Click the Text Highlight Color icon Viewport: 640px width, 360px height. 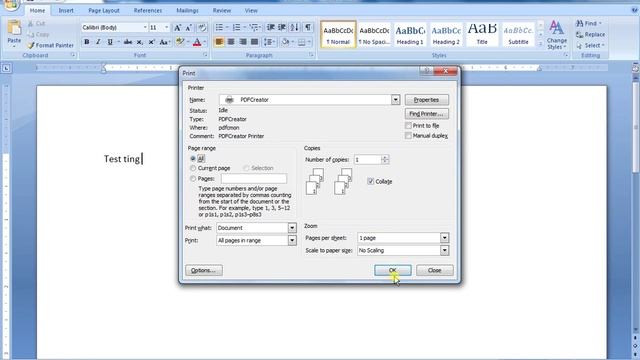point(180,42)
